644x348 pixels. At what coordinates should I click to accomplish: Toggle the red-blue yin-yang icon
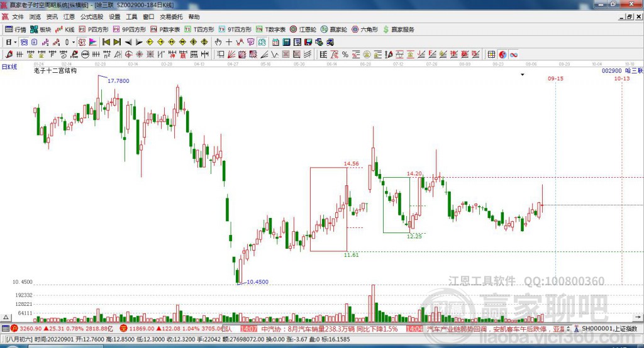(x=502, y=54)
